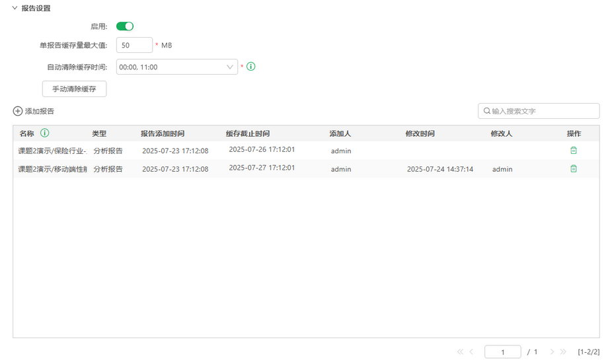The image size is (608, 364).
Task: Click info icon beside 自动清除缓存时间 dropdown
Action: pos(251,67)
